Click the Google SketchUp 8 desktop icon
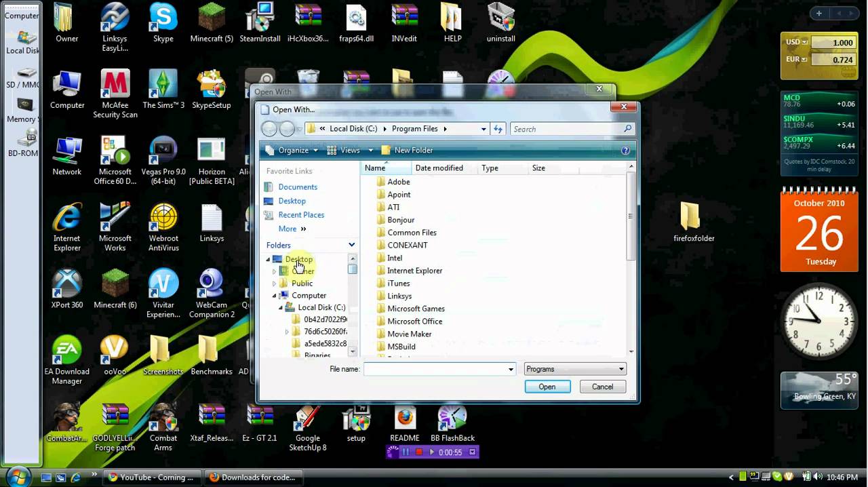Viewport: 868px width, 487px height. [x=307, y=428]
